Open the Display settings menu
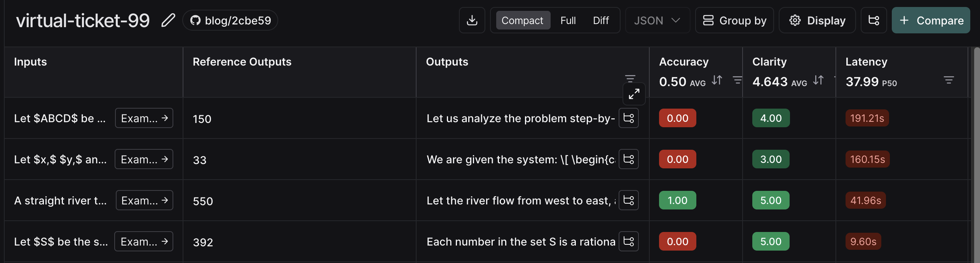Image resolution: width=980 pixels, height=263 pixels. (817, 20)
